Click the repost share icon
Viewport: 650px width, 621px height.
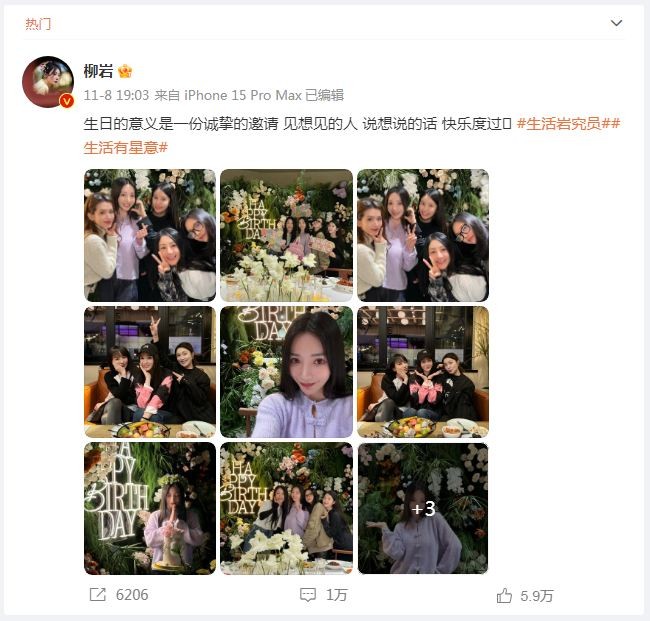pos(97,595)
